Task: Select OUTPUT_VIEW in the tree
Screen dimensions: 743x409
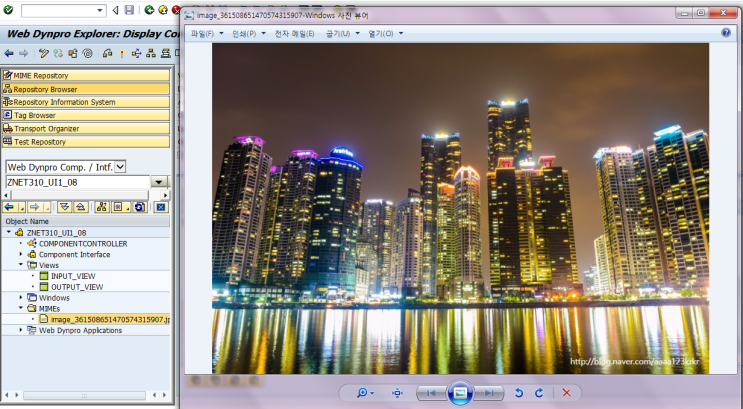Action: (x=77, y=287)
